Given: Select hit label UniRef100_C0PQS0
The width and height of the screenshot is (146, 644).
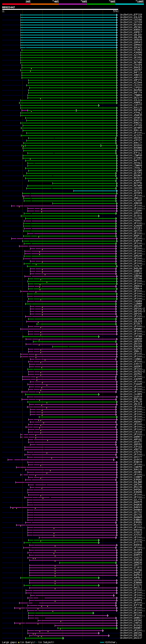Looking at the screenshot, I should point(131,87).
